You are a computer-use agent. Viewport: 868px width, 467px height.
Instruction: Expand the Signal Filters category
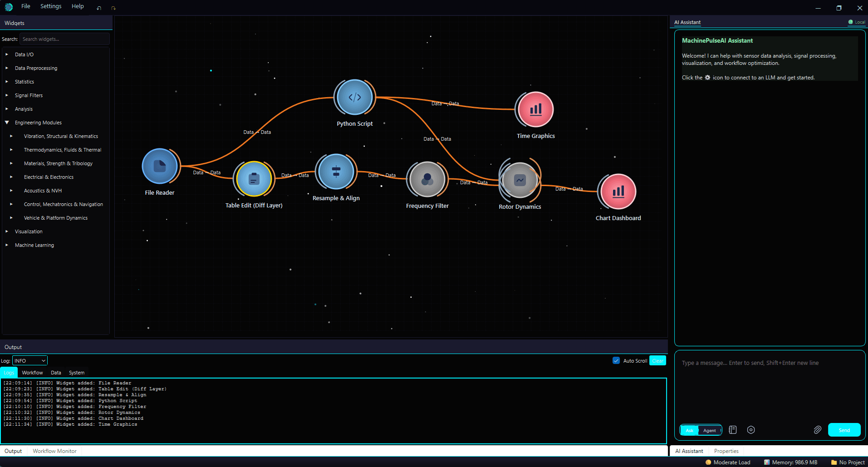click(x=7, y=95)
